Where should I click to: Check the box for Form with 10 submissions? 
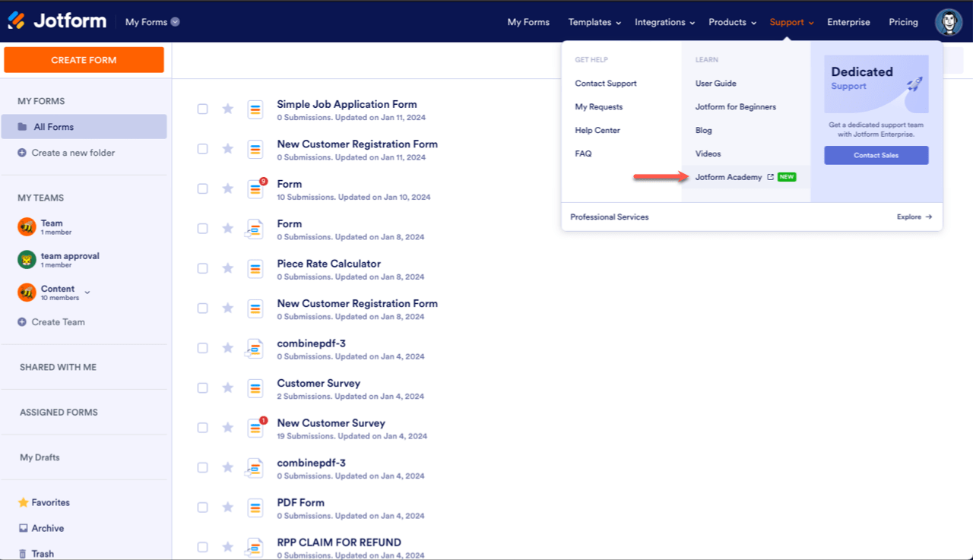[203, 188]
